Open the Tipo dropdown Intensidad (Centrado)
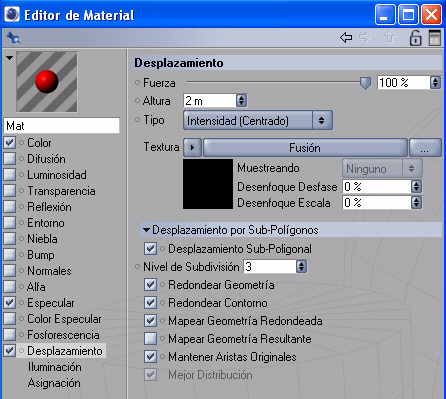The image size is (446, 399). coord(258,120)
